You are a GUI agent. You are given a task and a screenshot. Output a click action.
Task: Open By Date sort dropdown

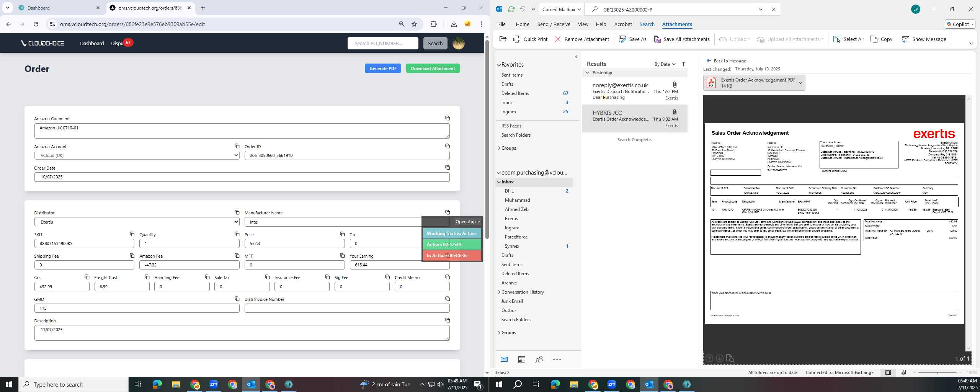point(665,64)
